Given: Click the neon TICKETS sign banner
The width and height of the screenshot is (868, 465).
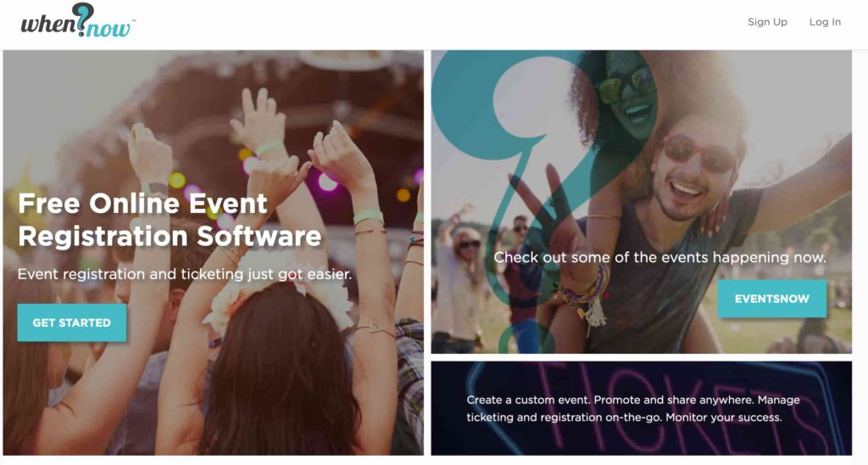Looking at the screenshot, I should coord(641,408).
